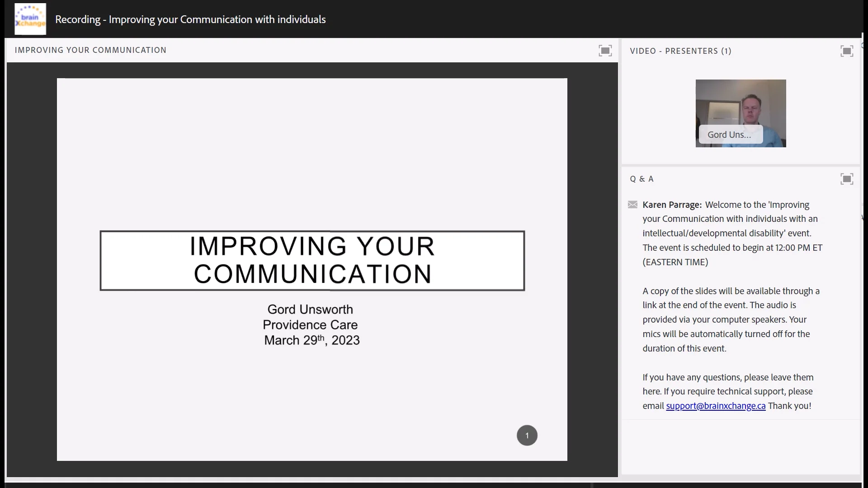The height and width of the screenshot is (488, 868).
Task: Click Karen Parrage's name in Q & A
Action: (671, 204)
